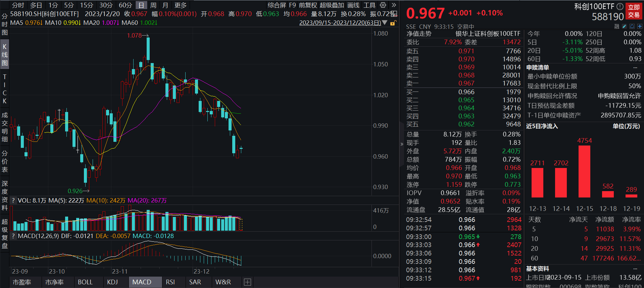This screenshot has width=644, height=288.
Task: Select 月 monthly K-line
Action: pyautogui.click(x=165, y=5)
